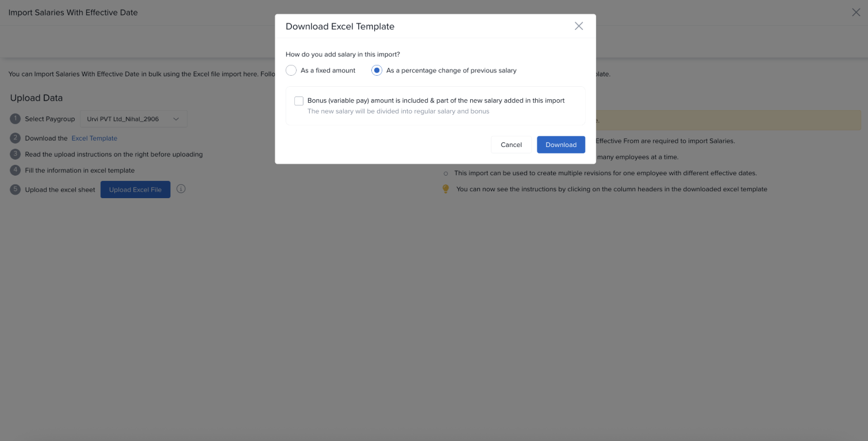Open the Excel Template link
The image size is (868, 441).
click(94, 138)
